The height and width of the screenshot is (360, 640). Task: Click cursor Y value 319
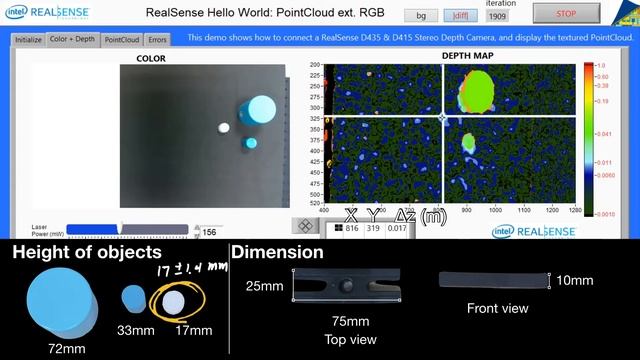(373, 228)
